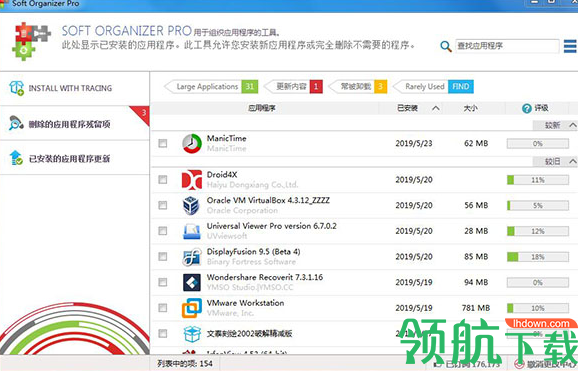Select the VMware Workstation name
578x371 pixels.
245,303
